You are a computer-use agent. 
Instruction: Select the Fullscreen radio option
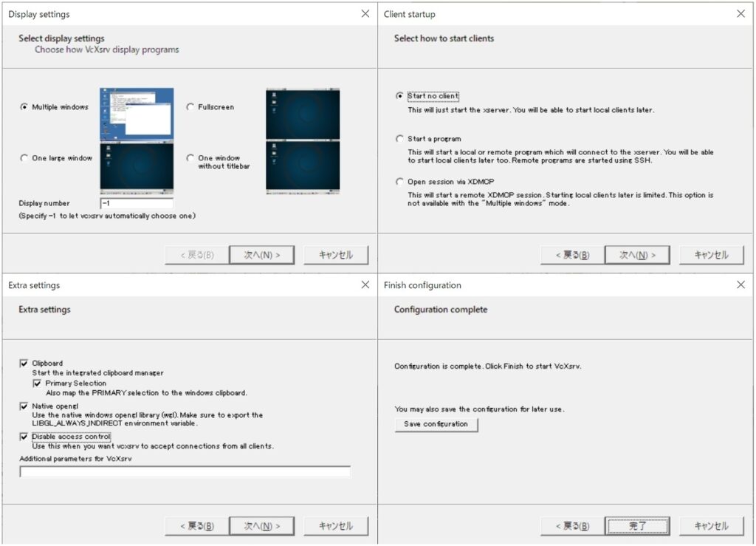coord(190,106)
